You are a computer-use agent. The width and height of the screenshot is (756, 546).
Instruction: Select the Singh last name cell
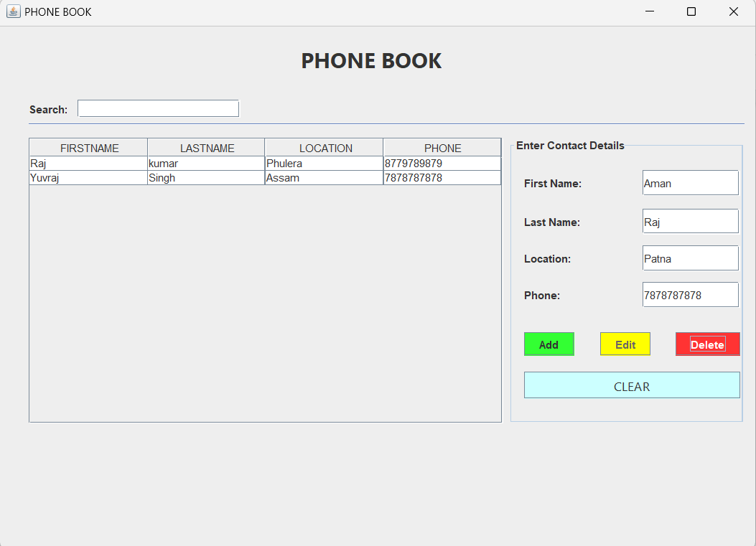tap(206, 178)
